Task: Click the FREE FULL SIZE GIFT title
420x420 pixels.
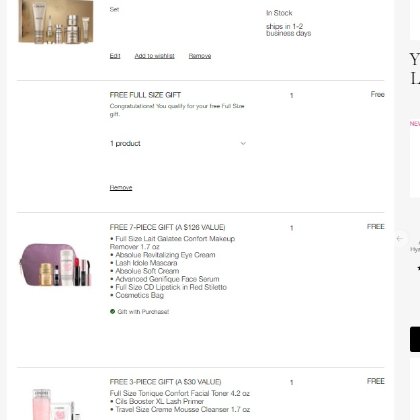Action: tap(145, 95)
